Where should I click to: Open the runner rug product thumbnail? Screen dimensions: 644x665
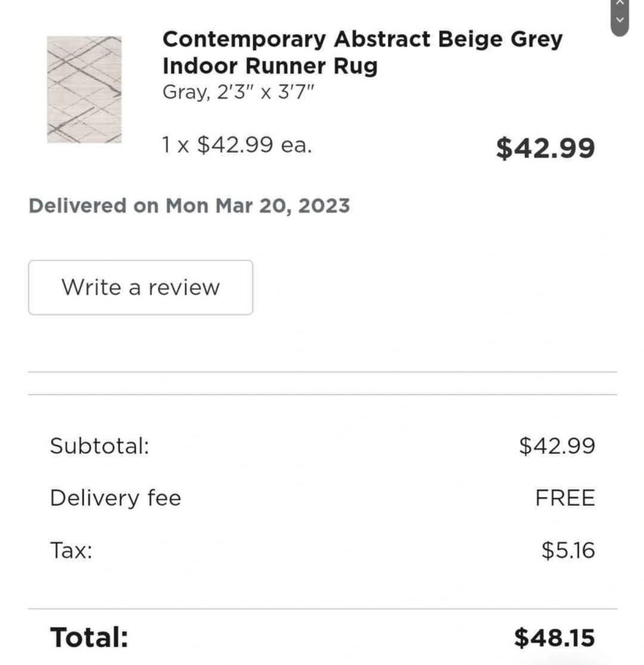pos(84,89)
